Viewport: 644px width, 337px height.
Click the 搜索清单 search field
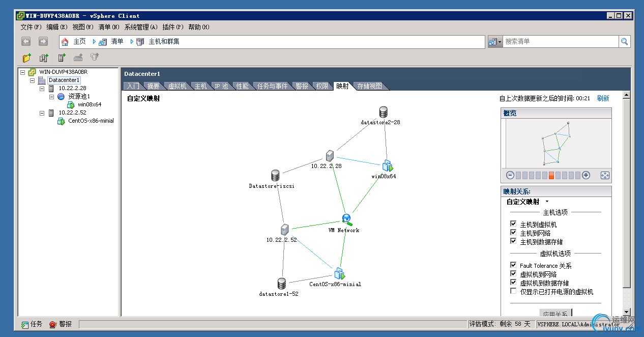[561, 42]
